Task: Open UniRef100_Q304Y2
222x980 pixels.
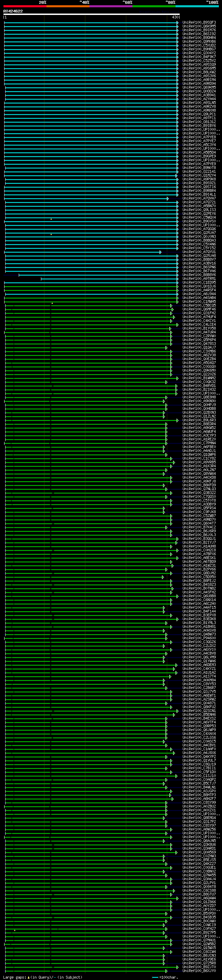Action: [x=199, y=53]
